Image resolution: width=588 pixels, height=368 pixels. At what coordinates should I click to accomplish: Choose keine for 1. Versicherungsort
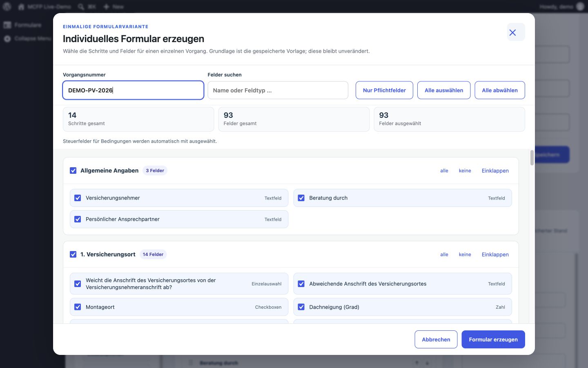(465, 254)
